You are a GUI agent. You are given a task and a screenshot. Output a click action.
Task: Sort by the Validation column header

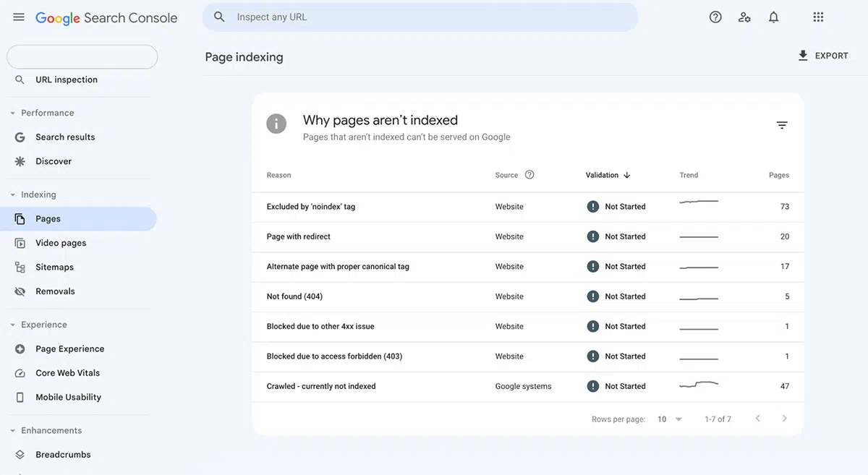pyautogui.click(x=602, y=175)
